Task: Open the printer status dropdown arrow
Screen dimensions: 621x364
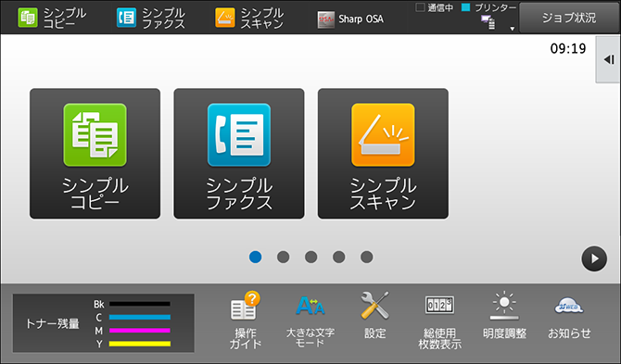Action: [x=512, y=29]
